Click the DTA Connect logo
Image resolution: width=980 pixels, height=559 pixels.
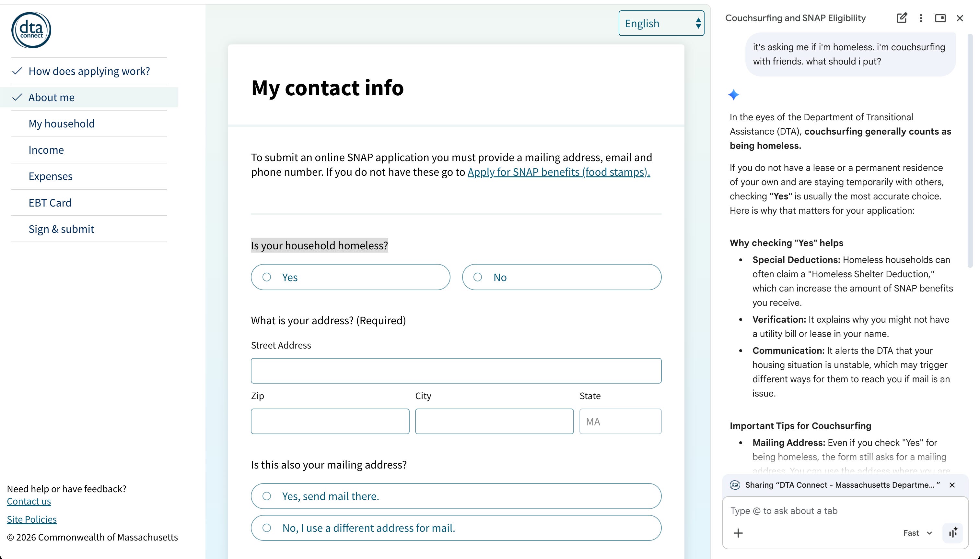[x=31, y=30]
